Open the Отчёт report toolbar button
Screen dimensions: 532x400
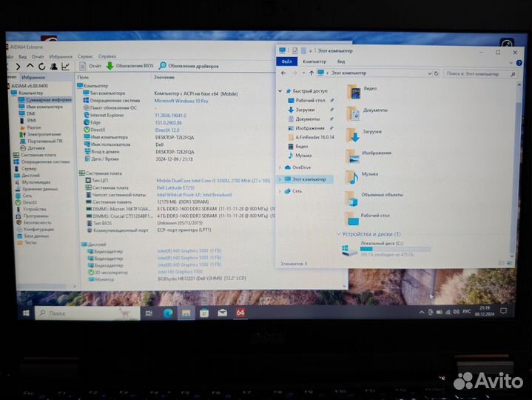tap(90, 66)
